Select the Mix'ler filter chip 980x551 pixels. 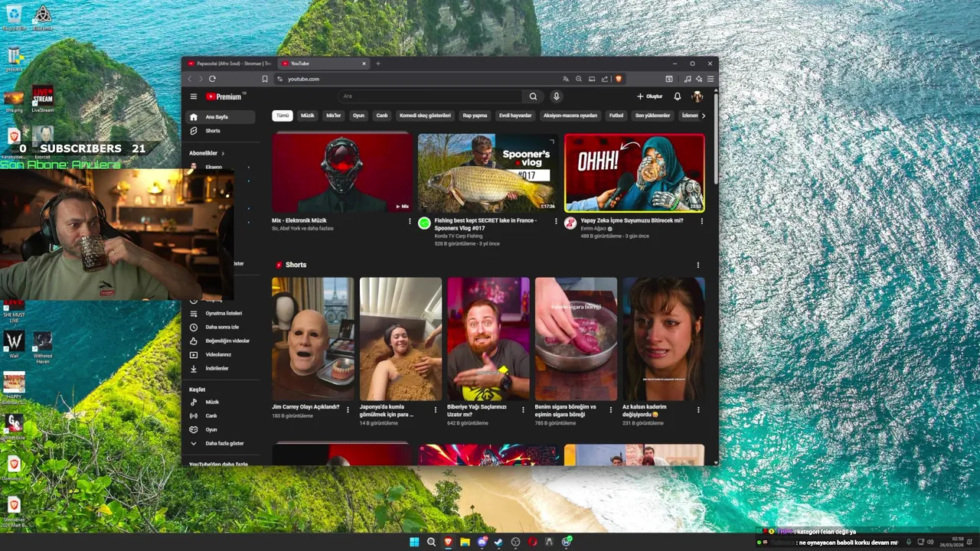(333, 116)
